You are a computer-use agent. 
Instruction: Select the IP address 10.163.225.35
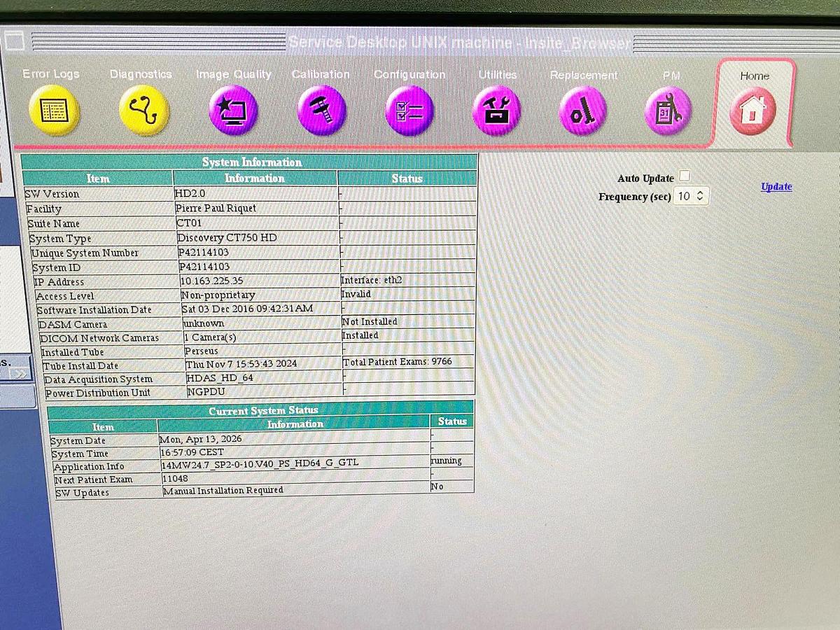pos(212,281)
